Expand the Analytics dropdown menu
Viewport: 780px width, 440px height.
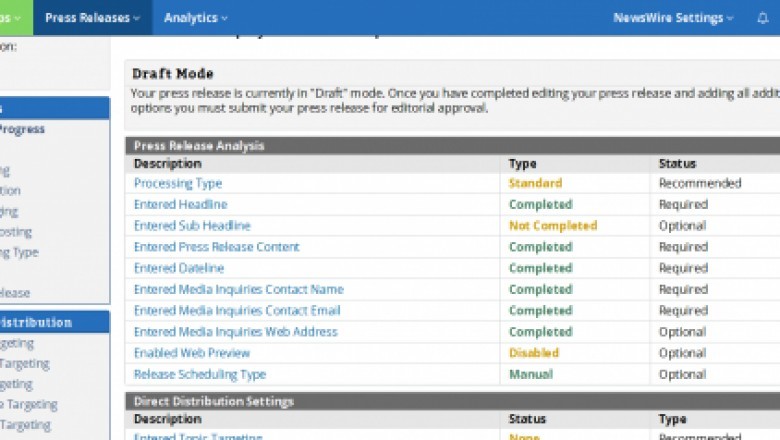click(x=195, y=18)
